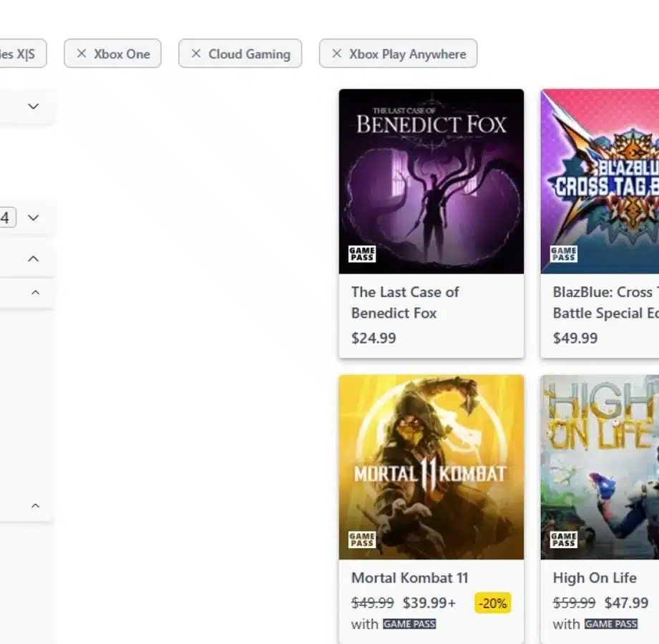Open the Mortal Kombat 11 title link

click(410, 577)
